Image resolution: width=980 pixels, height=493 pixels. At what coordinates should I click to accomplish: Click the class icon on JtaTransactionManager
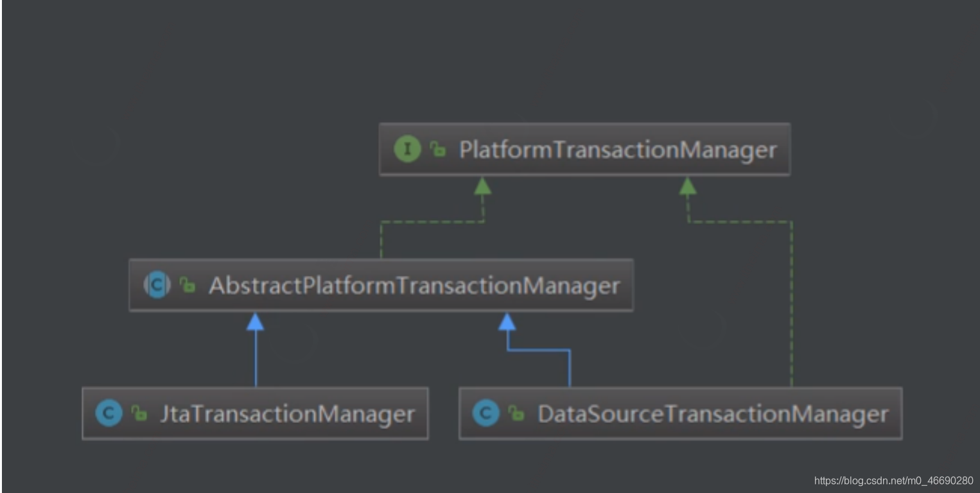109,413
